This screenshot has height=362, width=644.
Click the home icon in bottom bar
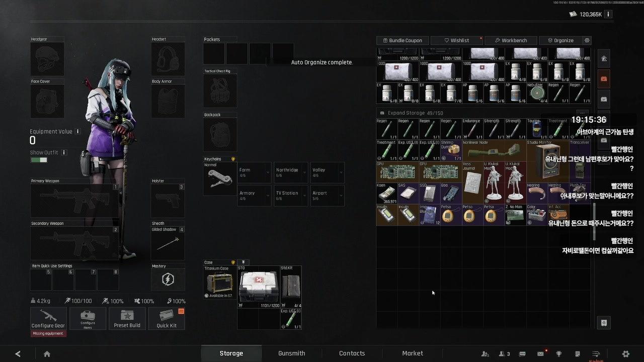click(47, 353)
